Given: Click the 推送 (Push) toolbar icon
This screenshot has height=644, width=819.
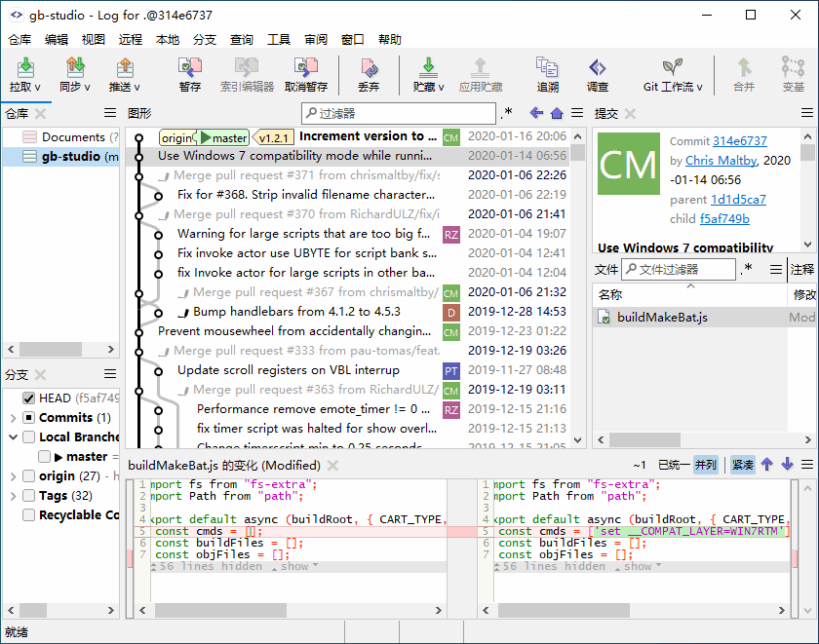Looking at the screenshot, I should 124,67.
